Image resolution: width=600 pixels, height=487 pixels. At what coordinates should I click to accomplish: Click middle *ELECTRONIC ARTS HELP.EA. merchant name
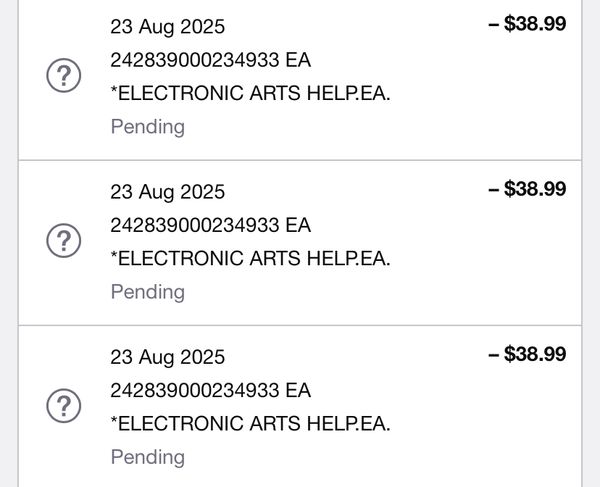click(250, 259)
